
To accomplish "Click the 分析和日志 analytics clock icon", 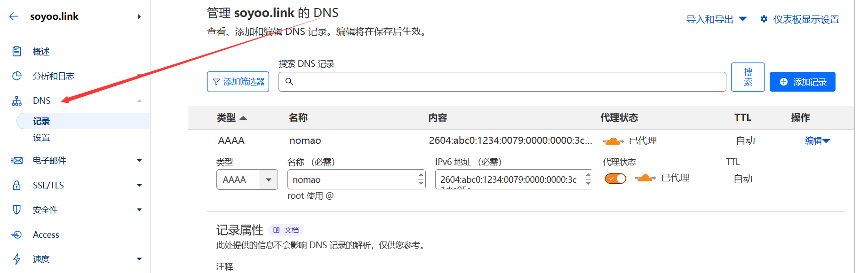I will click(17, 76).
